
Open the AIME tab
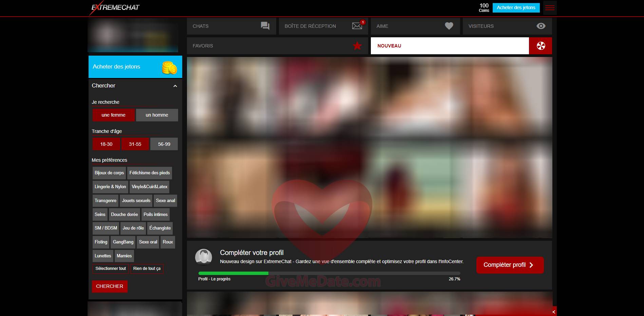[415, 26]
